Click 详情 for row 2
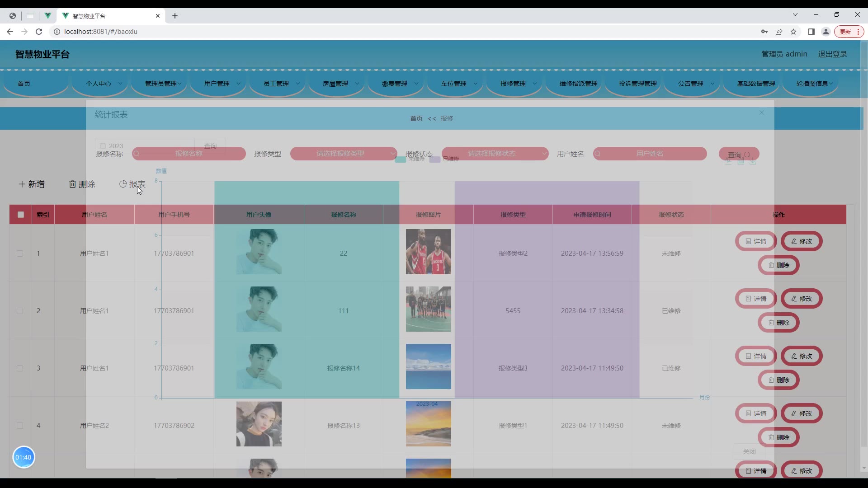 tap(756, 299)
